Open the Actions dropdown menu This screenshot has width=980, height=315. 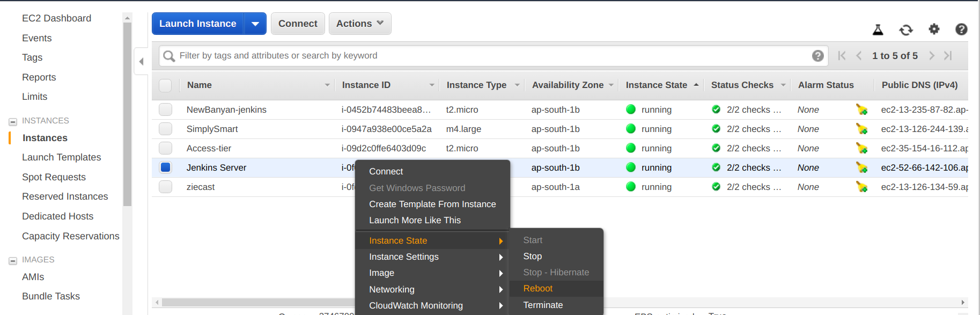[360, 24]
